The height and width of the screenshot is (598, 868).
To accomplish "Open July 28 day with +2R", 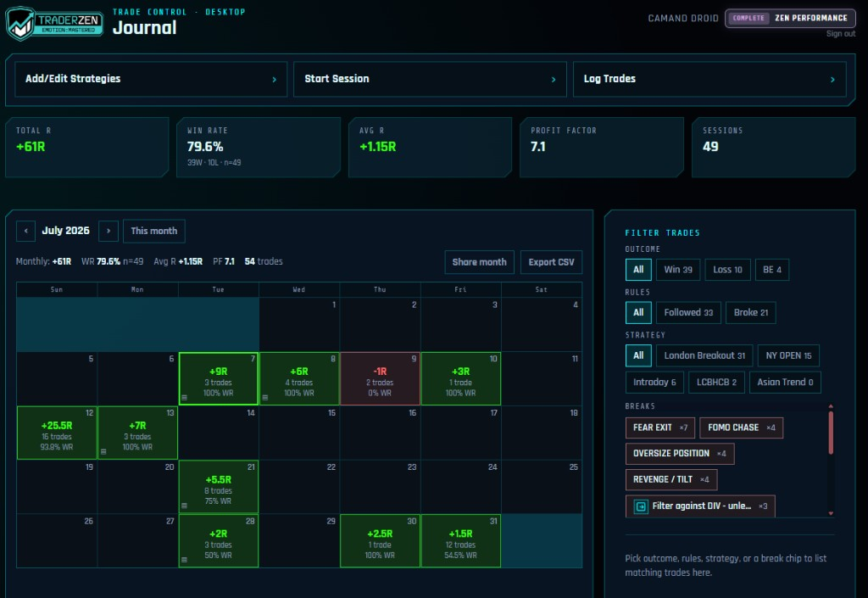I will coord(219,541).
